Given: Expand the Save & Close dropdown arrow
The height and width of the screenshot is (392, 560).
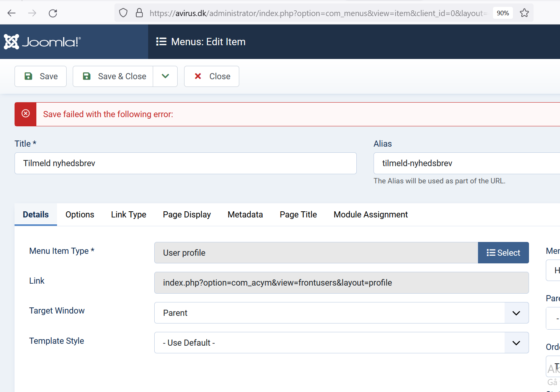Looking at the screenshot, I should pyautogui.click(x=165, y=76).
